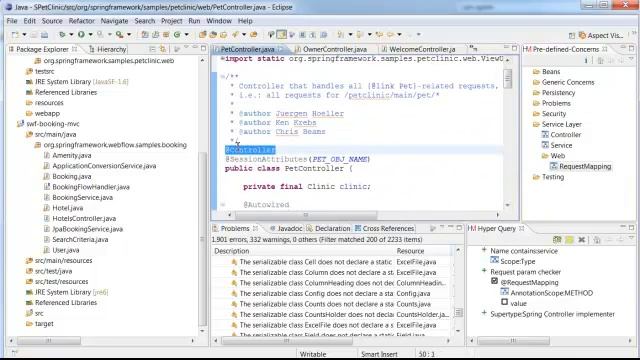Collapse all in Package Explorer

click(x=152, y=49)
